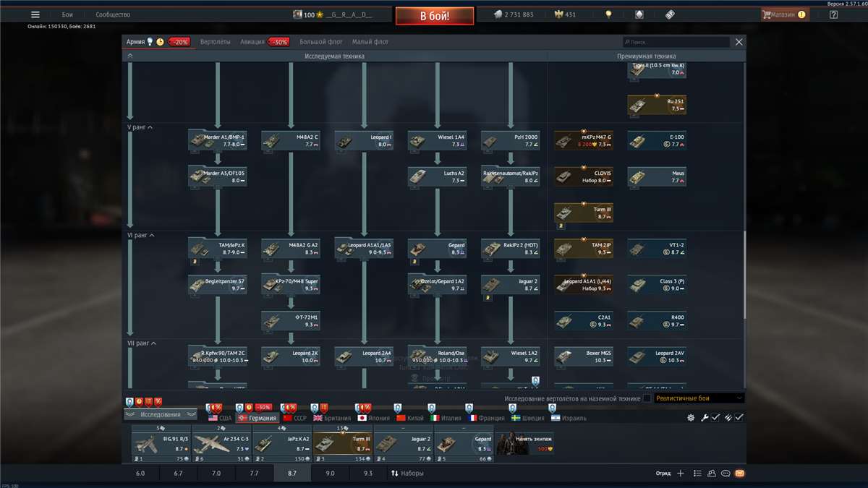Screen dimensions: 868x488
Task: Open the settings gear near country tabs
Action: tap(691, 418)
